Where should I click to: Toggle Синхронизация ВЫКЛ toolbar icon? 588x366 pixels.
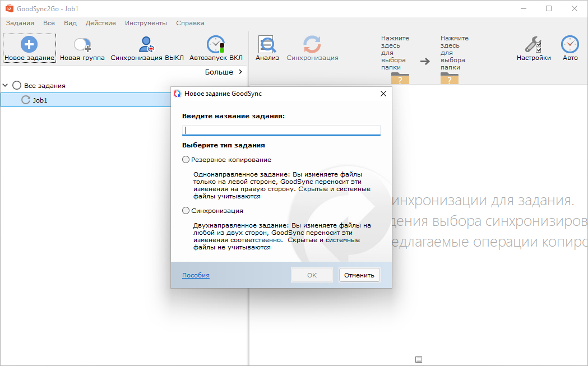pyautogui.click(x=147, y=44)
